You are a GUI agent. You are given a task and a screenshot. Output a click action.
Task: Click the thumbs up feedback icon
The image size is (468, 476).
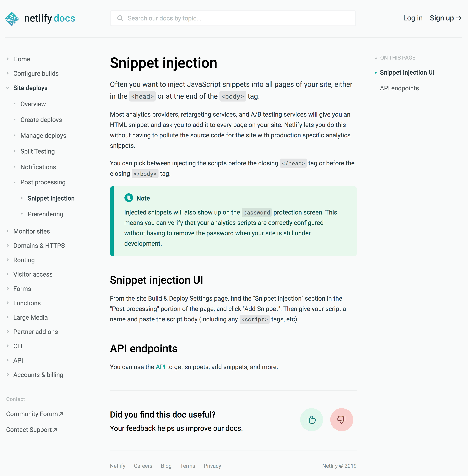[x=311, y=420]
